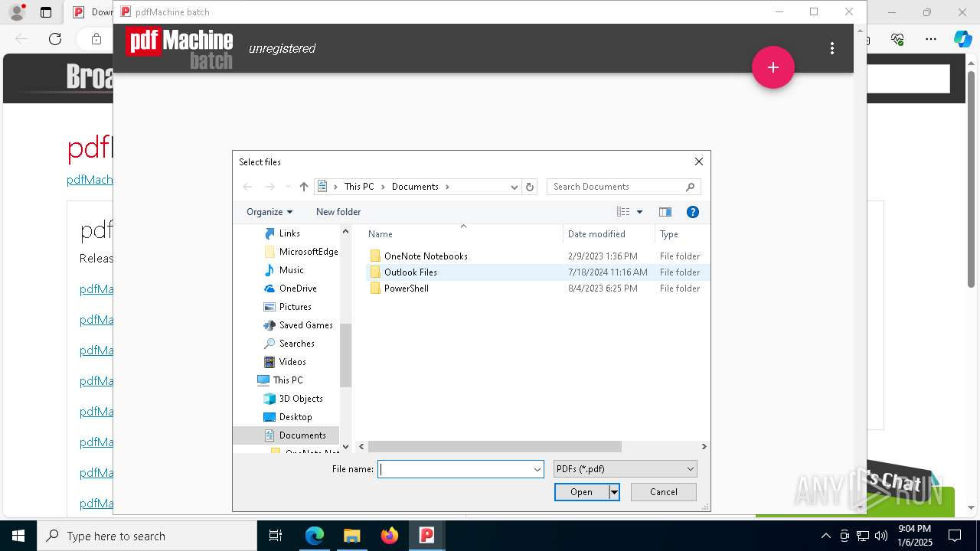Open File Explorer from taskbar

351,536
